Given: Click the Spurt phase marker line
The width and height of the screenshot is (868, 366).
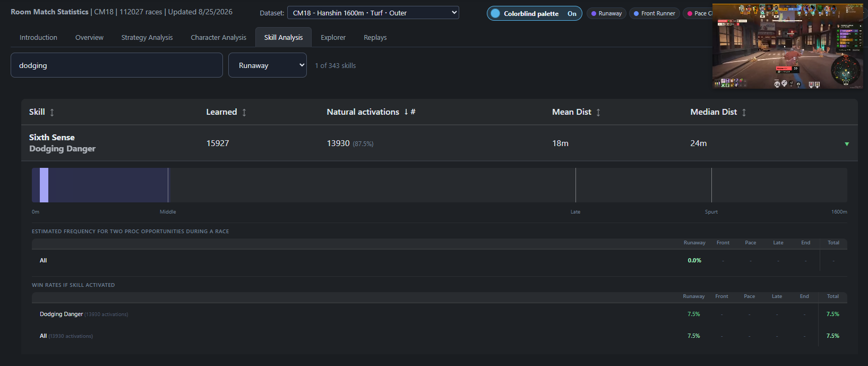Looking at the screenshot, I should 711,185.
